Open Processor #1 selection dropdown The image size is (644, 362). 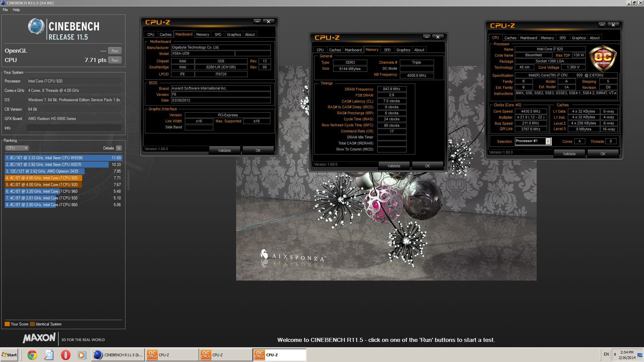[548, 141]
